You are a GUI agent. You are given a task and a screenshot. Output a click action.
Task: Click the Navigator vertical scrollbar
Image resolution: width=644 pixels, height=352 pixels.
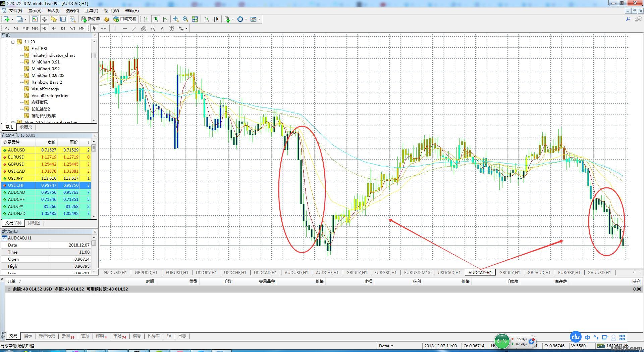[x=94, y=81]
